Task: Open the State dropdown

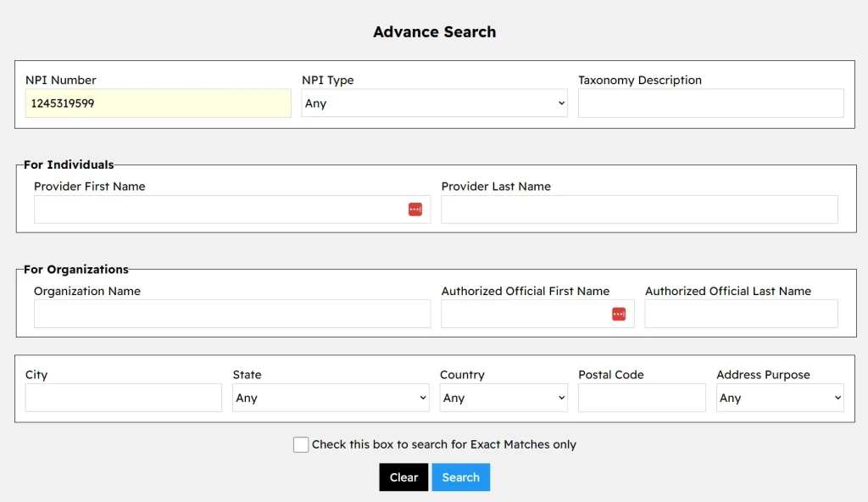Action: tap(330, 397)
